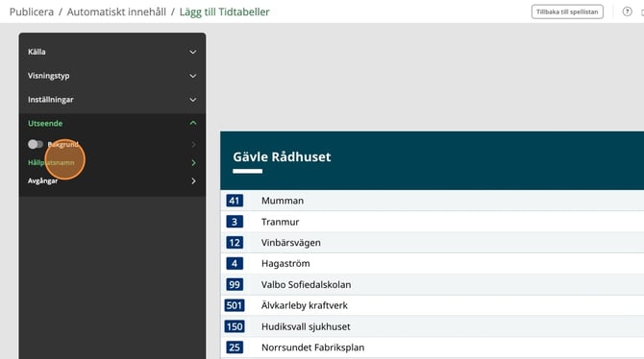Viewport: 644px width, 359px height.
Task: Expand the Källa section chevron
Action: click(192, 52)
